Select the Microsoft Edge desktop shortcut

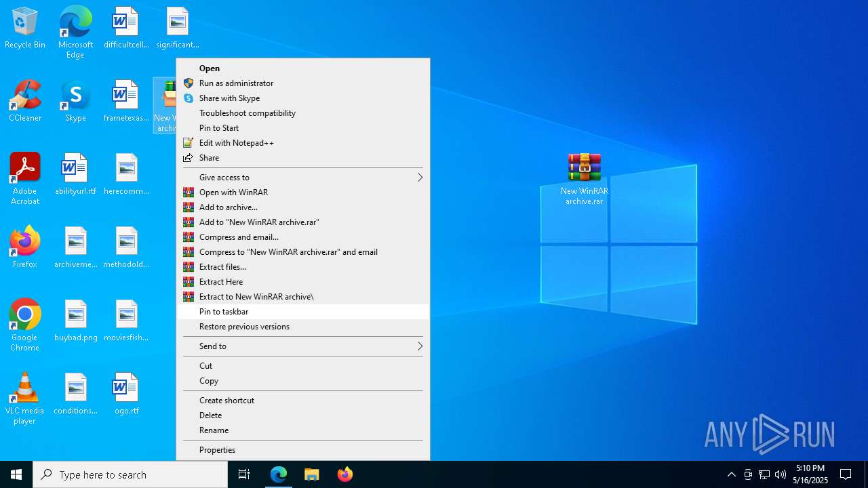[x=75, y=33]
